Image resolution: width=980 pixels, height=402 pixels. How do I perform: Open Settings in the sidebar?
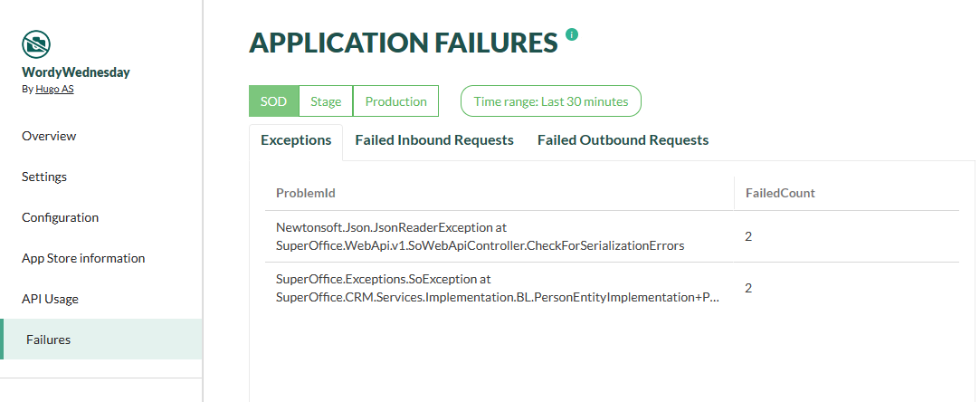coord(43,177)
